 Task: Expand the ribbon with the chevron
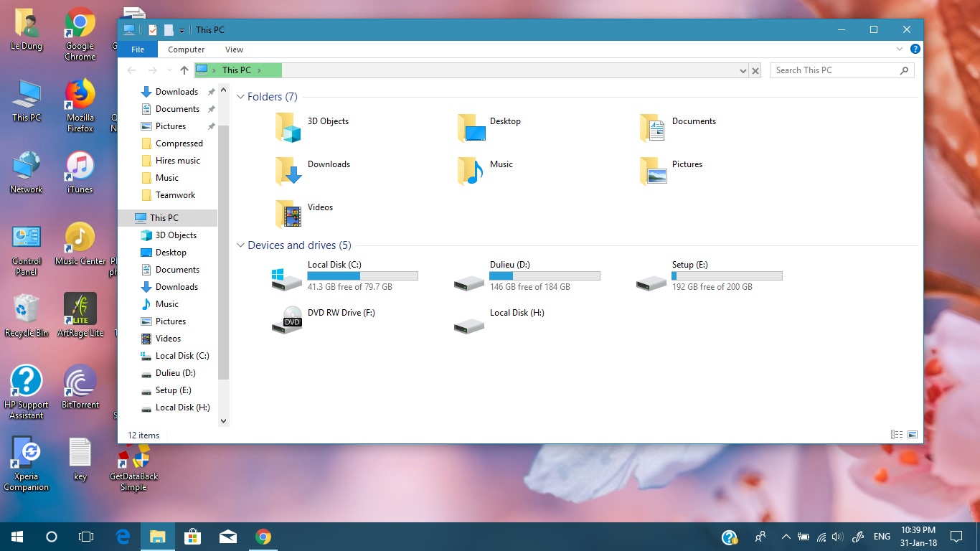coord(900,50)
